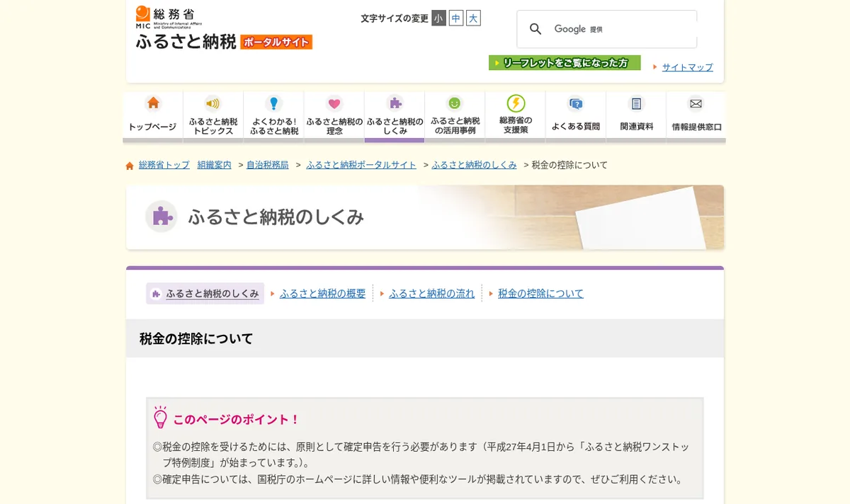This screenshot has width=850, height=504.
Task: Click the lightning bolt icon for 支援策
Action: click(516, 103)
